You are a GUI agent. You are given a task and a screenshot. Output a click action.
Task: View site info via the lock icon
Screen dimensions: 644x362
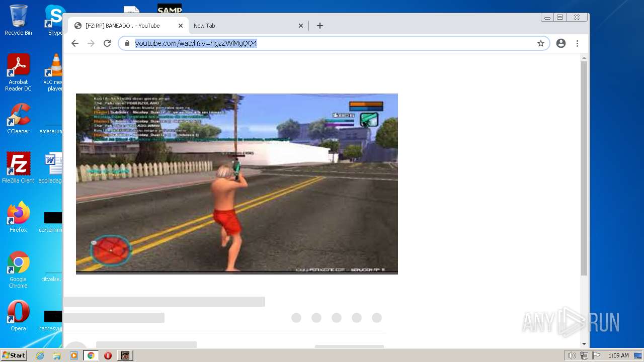[x=127, y=43]
